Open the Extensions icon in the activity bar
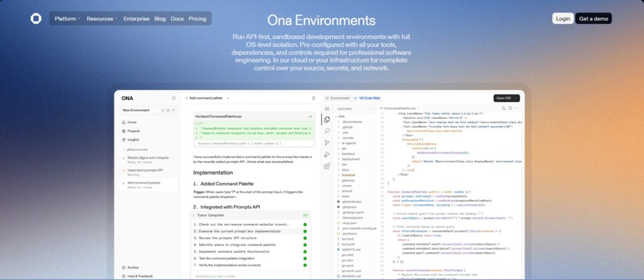644x280 pixels. [327, 166]
